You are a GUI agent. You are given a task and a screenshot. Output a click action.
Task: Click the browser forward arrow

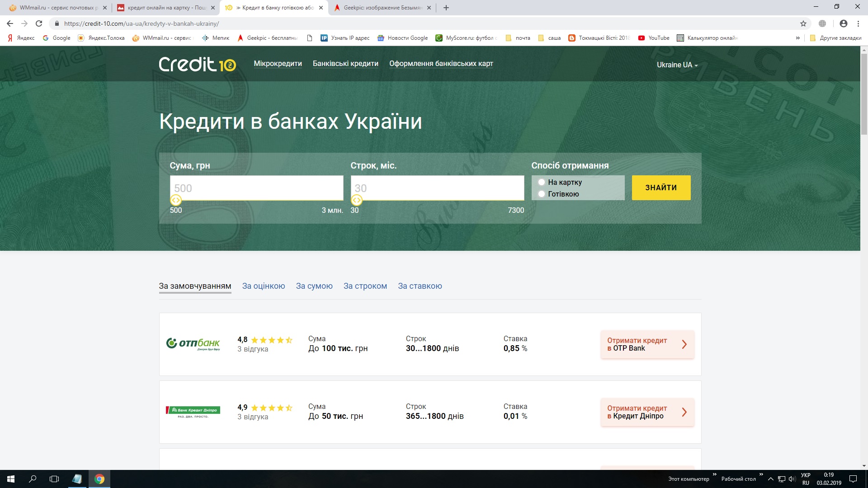coord(24,23)
